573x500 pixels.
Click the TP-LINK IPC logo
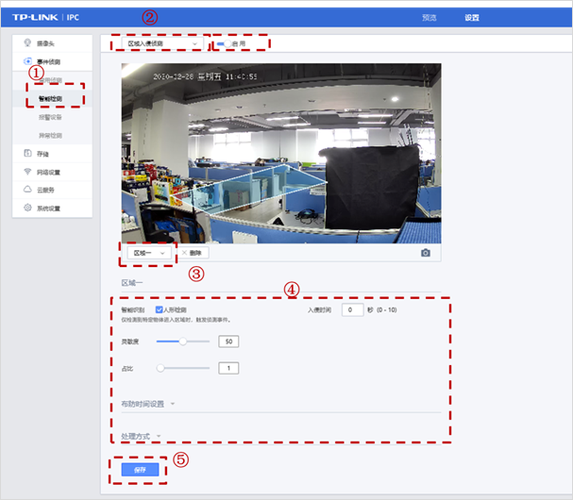coord(45,17)
